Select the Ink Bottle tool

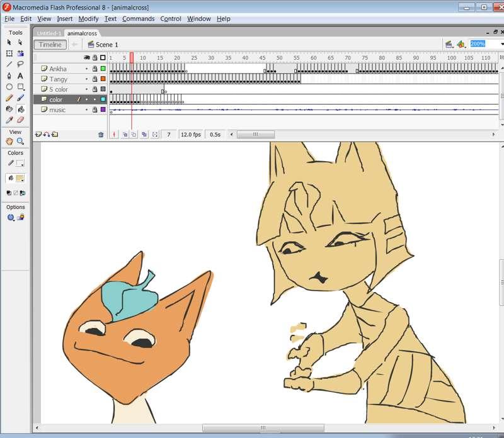coord(9,109)
